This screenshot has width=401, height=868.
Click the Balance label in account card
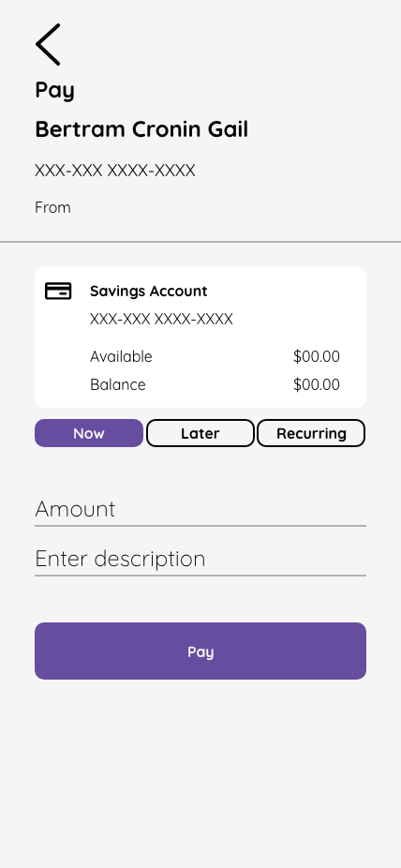point(118,384)
